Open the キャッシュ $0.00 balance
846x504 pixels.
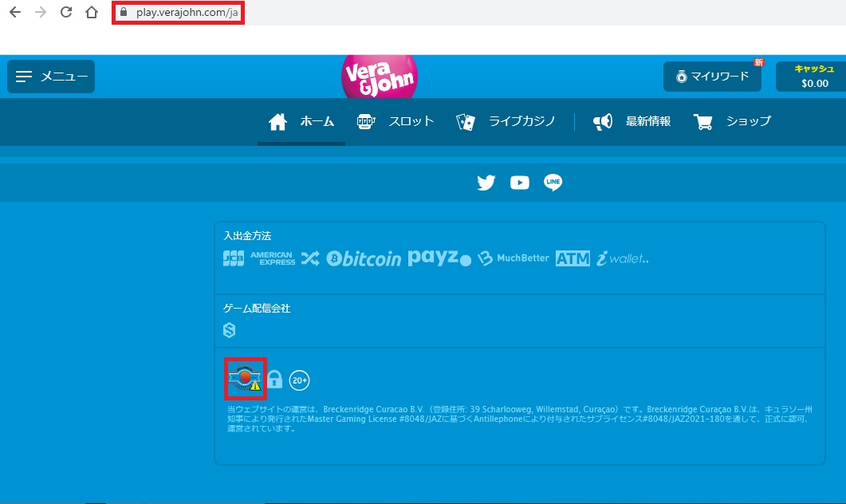click(x=813, y=76)
